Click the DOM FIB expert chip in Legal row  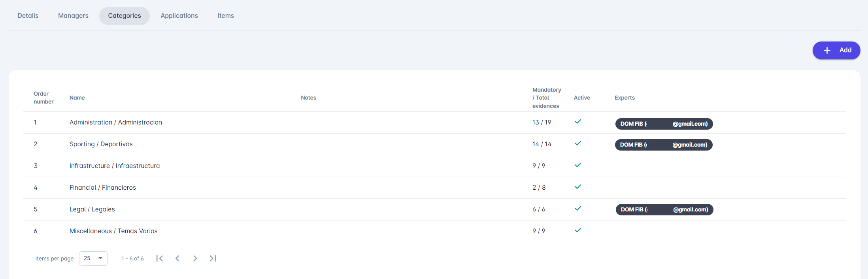coord(664,210)
